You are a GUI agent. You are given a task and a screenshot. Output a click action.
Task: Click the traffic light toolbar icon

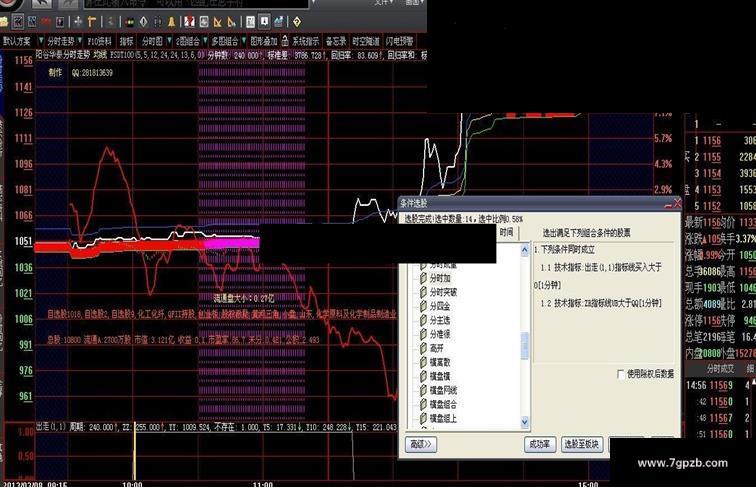pos(129,22)
